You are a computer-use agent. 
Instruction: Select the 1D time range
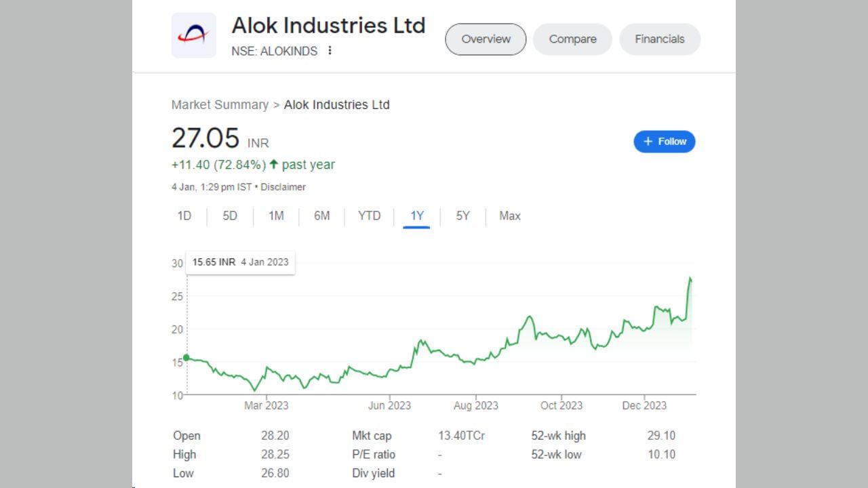coord(184,216)
